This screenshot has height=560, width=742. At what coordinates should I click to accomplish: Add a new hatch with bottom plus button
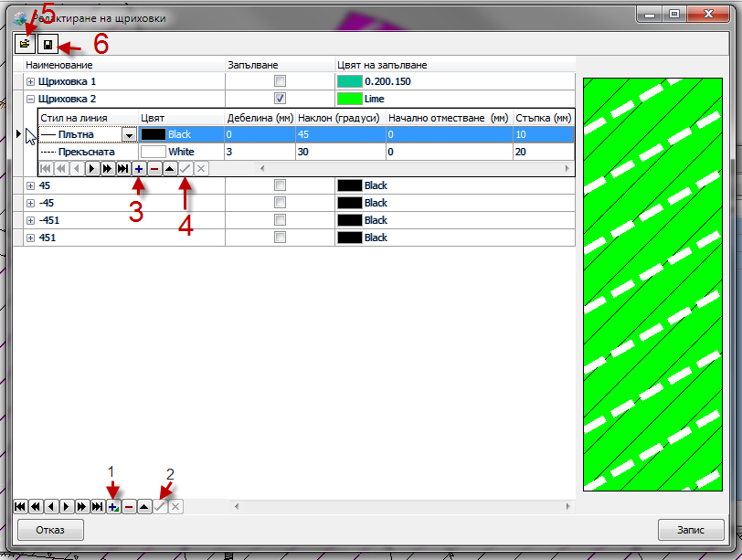(112, 506)
